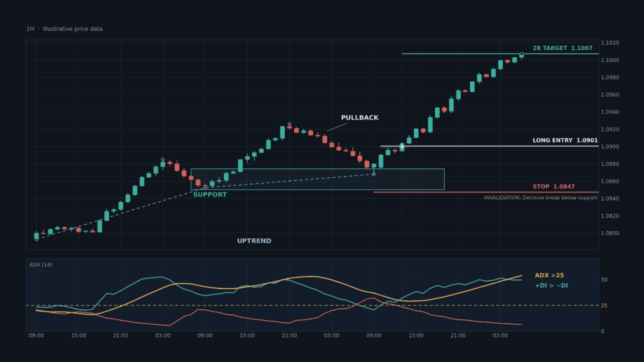Click the 'PULLBACK' annotation text
The image size is (644, 362).
click(360, 118)
